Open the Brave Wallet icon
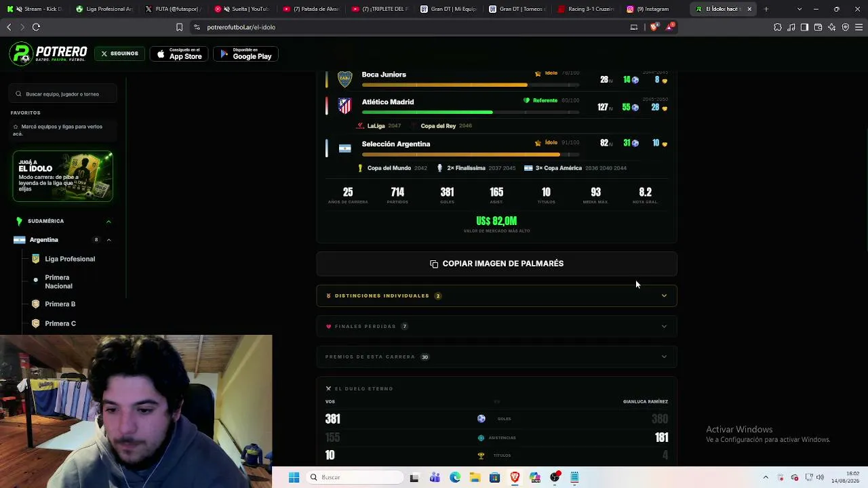The height and width of the screenshot is (488, 868). pos(818,27)
